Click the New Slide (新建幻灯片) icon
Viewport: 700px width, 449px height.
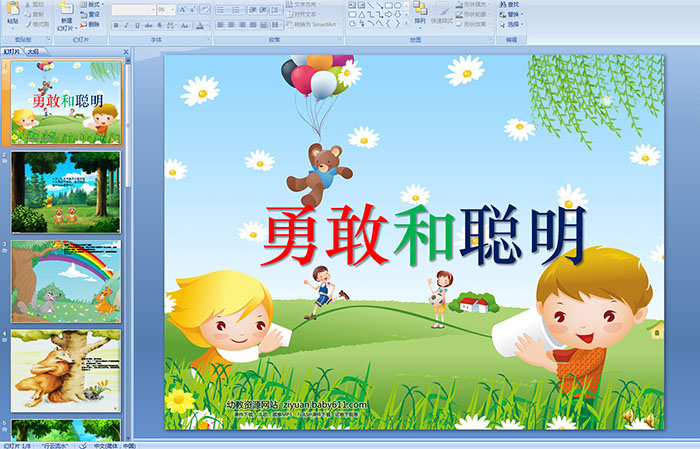[66, 14]
